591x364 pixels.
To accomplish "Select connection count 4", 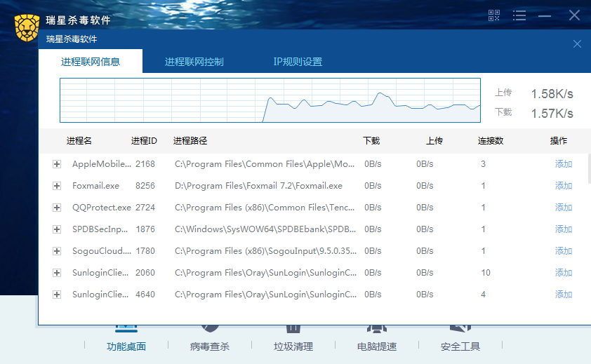I will coord(483,295).
